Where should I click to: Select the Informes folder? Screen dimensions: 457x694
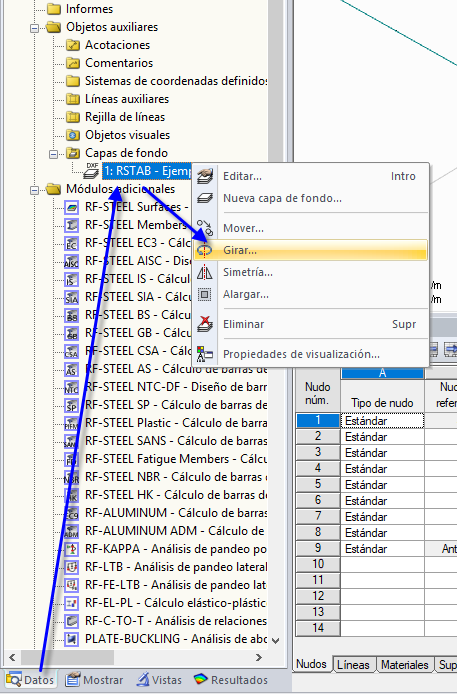[89, 9]
